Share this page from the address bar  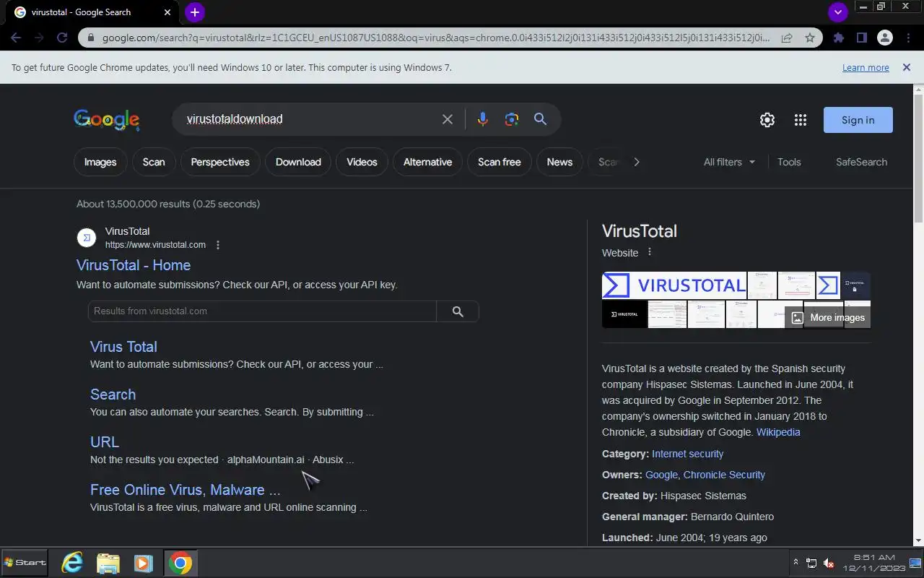point(787,38)
